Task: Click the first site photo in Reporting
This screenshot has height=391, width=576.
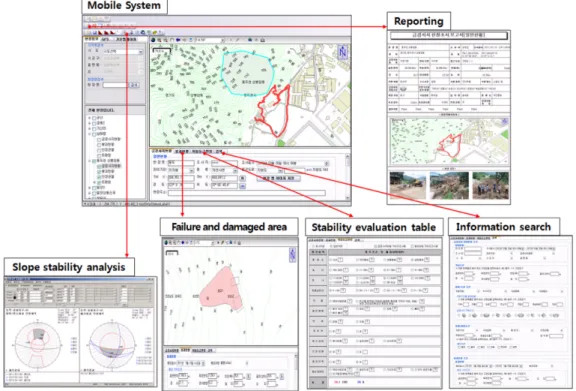Action: coord(408,186)
